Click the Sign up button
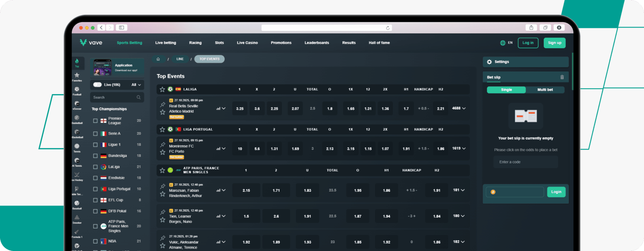This screenshot has height=251, width=644. click(555, 43)
